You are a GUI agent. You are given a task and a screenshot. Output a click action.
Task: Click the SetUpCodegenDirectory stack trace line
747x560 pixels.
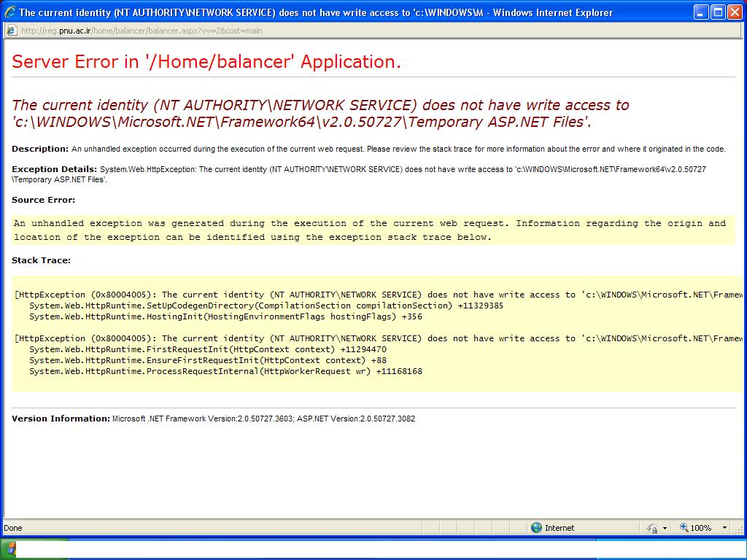(266, 306)
